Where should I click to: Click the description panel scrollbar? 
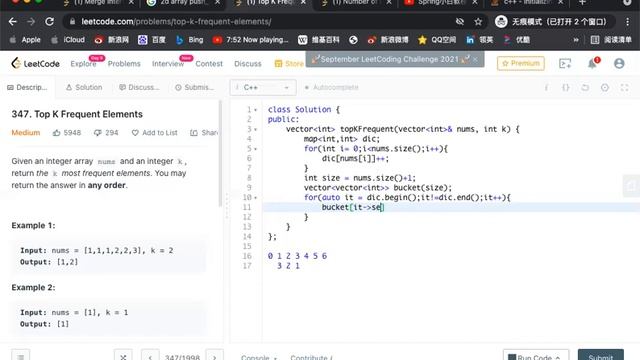[220, 153]
